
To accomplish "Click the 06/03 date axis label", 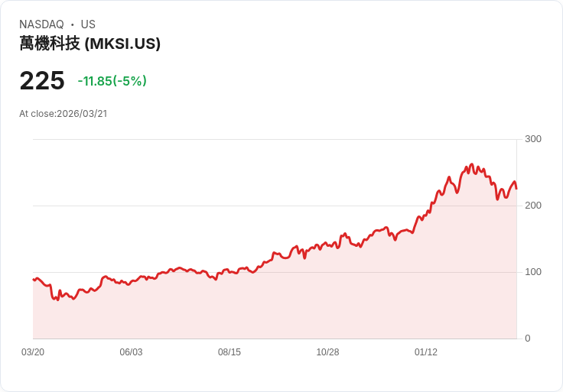I will click(x=131, y=352).
